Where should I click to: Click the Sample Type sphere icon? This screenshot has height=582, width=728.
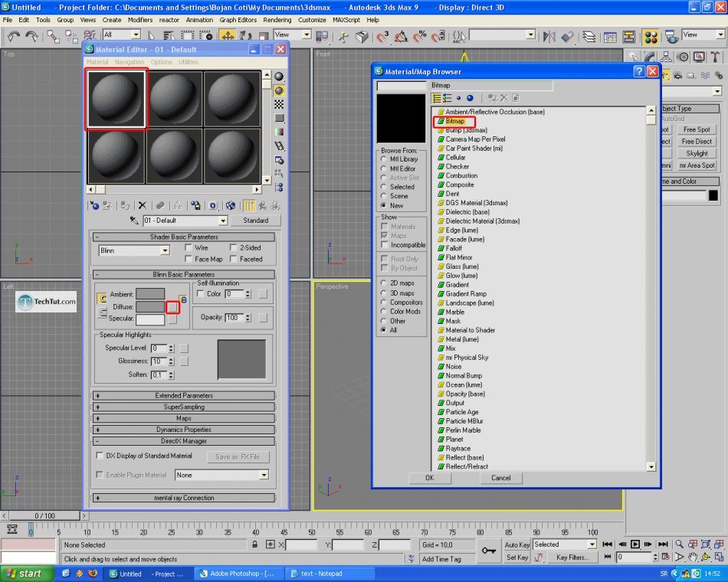coord(279,77)
